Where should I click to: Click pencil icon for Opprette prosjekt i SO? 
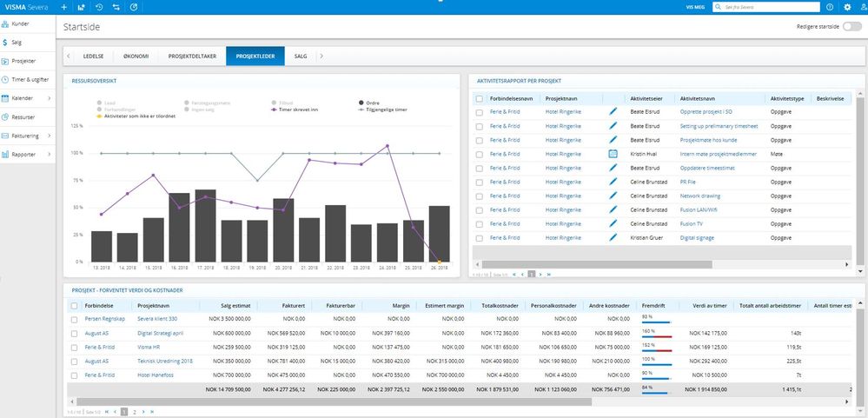click(613, 111)
